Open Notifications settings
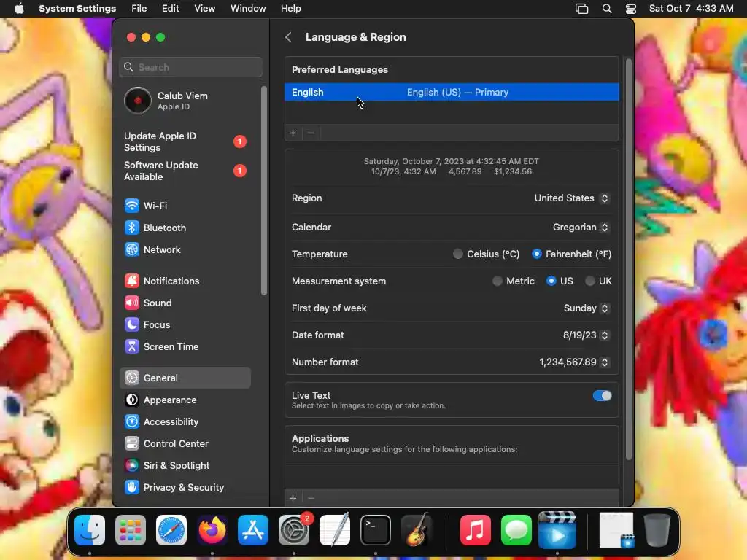The height and width of the screenshot is (560, 747). 185,281
